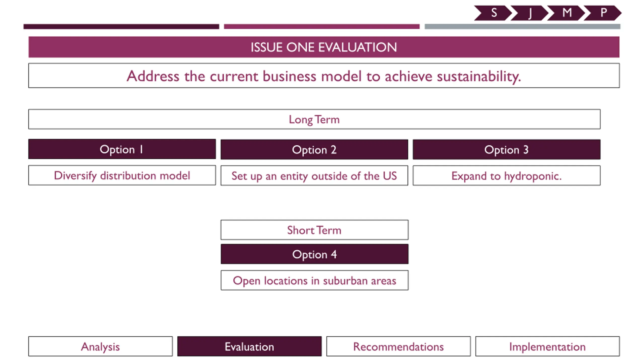Image resolution: width=644 pixels, height=362 pixels.
Task: Click Open locations in suburban areas box
Action: click(314, 280)
